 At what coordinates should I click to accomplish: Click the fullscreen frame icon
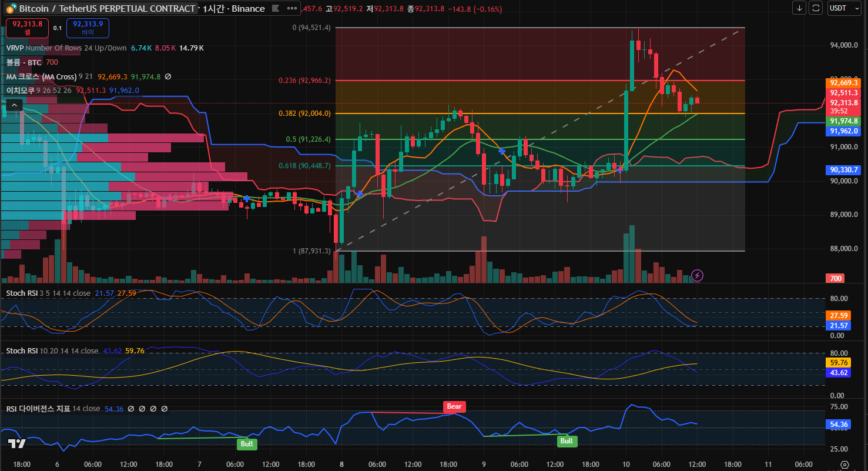[816, 8]
